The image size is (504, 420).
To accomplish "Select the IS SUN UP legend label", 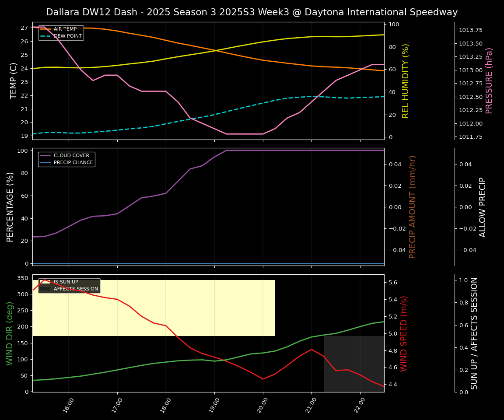I will coord(66,282).
